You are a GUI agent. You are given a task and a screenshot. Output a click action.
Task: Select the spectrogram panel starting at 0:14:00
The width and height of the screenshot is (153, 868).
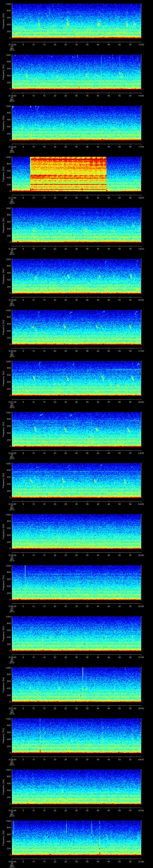coord(76,21)
